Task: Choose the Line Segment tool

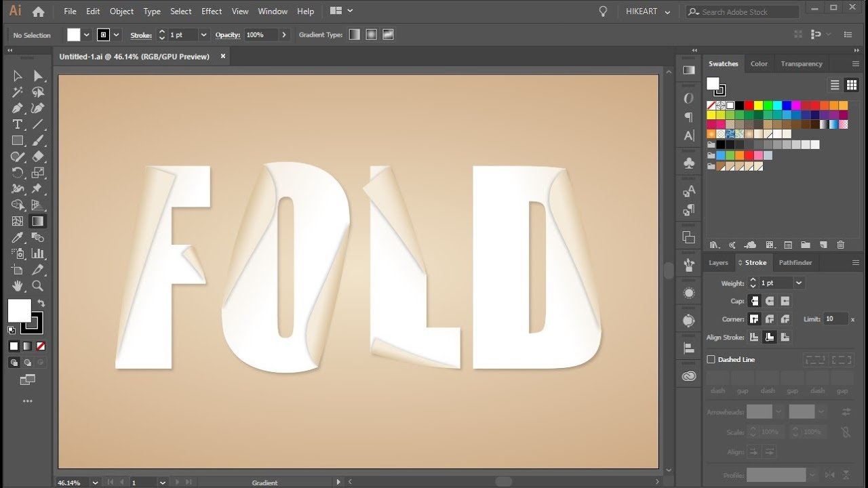Action: [38, 125]
